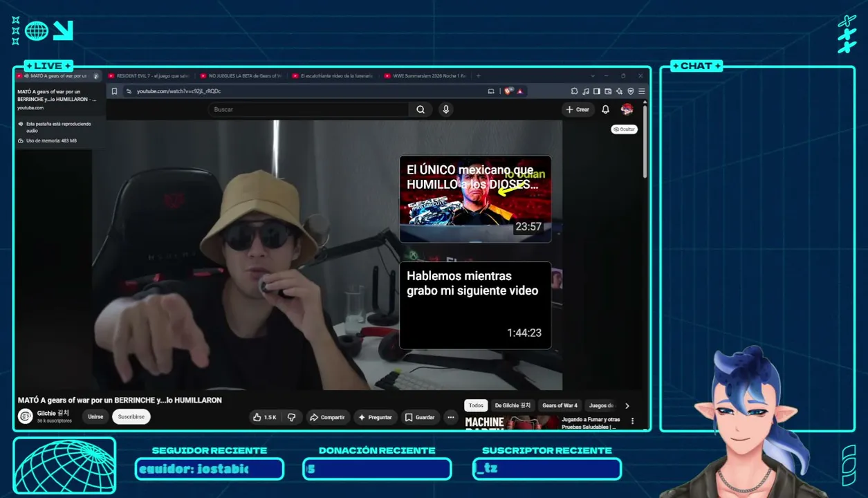This screenshot has width=868, height=498.
Task: Show more filter chips with right chevron
Action: click(x=627, y=406)
